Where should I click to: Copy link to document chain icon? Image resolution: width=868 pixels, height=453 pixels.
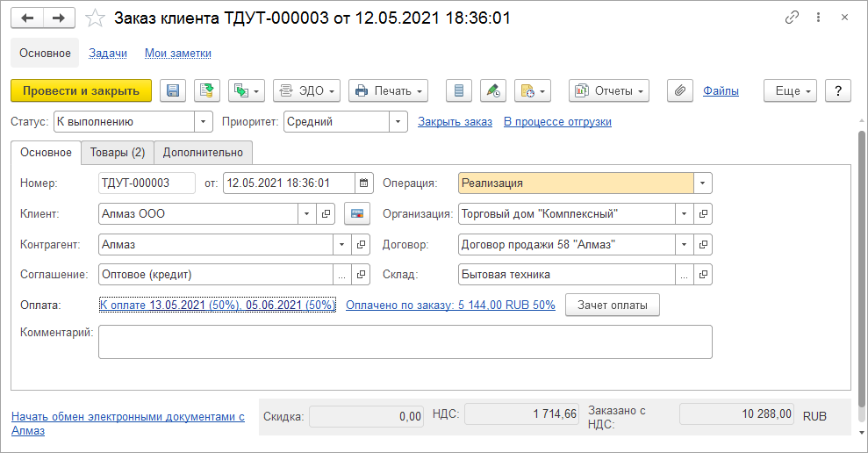793,18
